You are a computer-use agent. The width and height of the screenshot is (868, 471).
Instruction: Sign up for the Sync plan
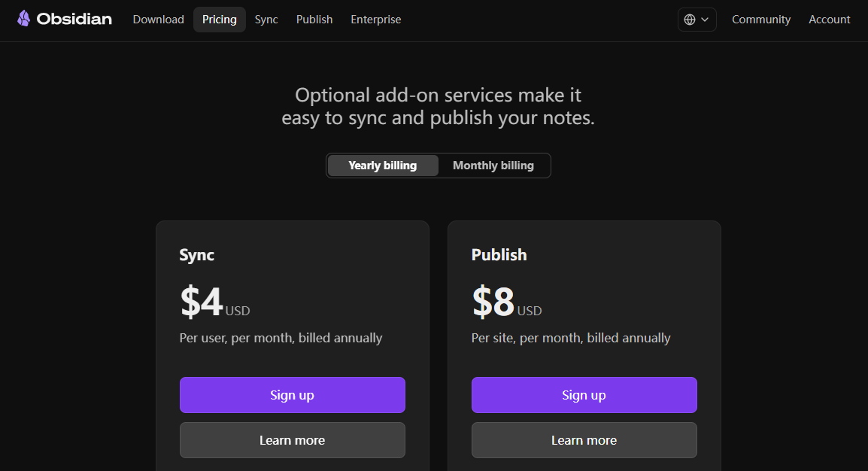tap(293, 394)
